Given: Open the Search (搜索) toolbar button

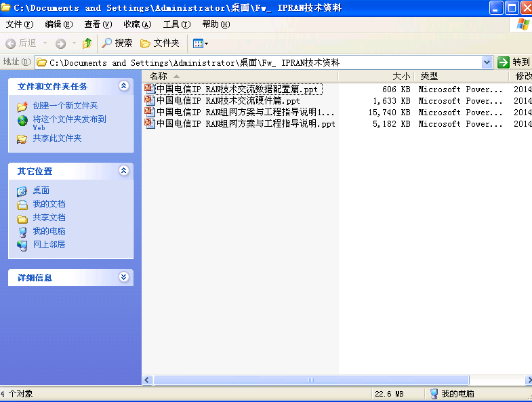Looking at the screenshot, I should [x=117, y=43].
